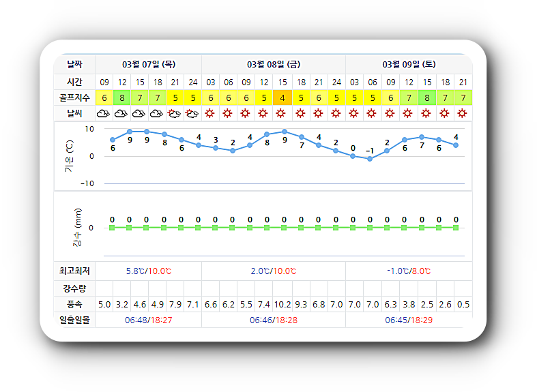Viewport: 537px width, 392px height.
Task: Click the sun icon for 03월 09일 15시
Action: click(x=426, y=113)
